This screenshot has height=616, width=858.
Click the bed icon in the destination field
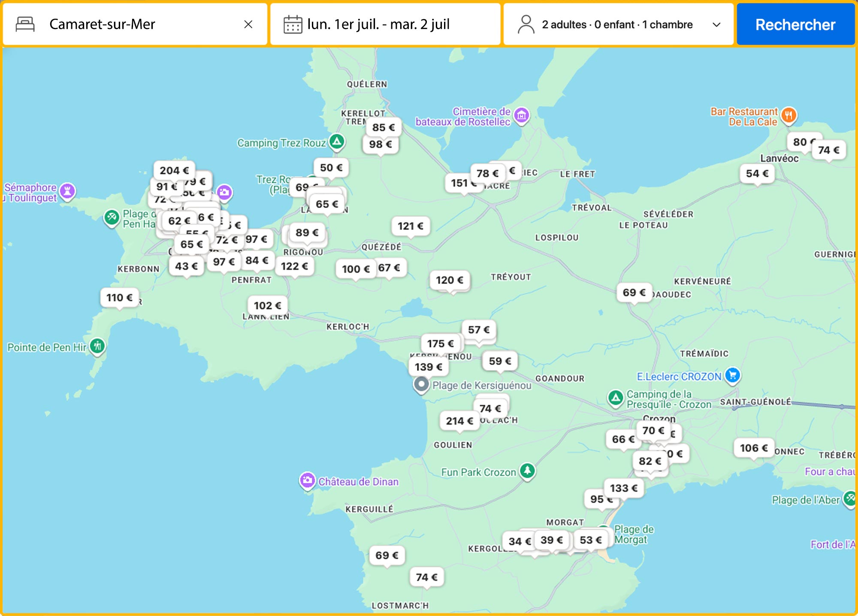point(25,24)
